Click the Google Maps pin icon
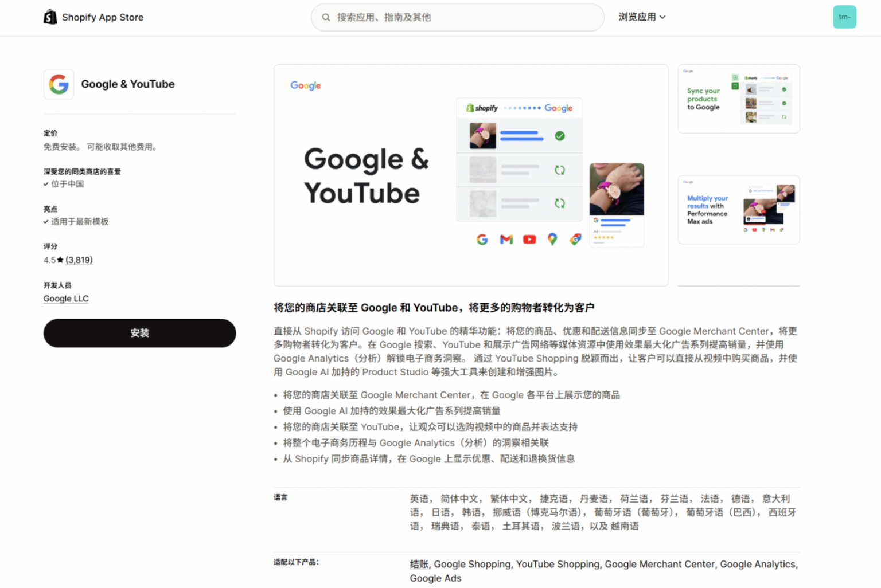Image resolution: width=881 pixels, height=588 pixels. tap(552, 240)
